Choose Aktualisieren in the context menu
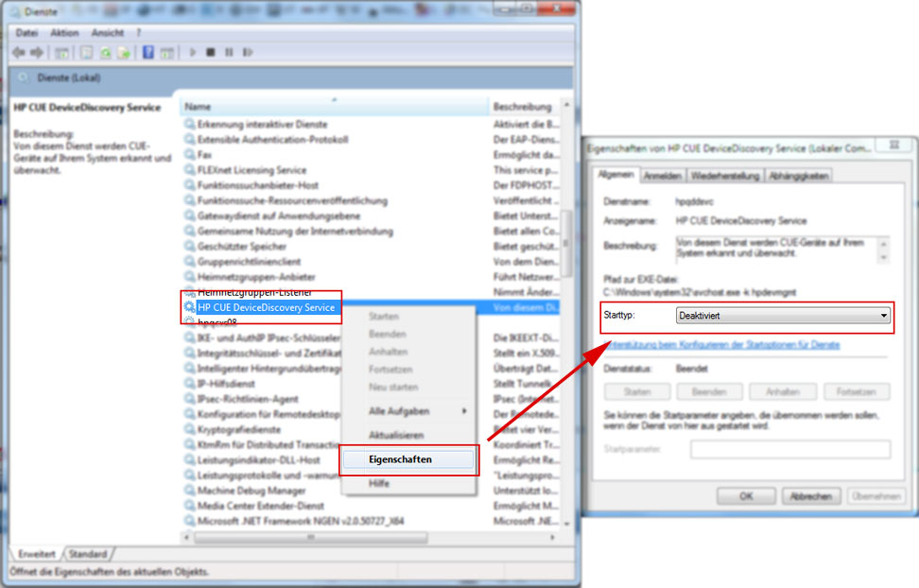This screenshot has height=588, width=919. pyautogui.click(x=408, y=435)
